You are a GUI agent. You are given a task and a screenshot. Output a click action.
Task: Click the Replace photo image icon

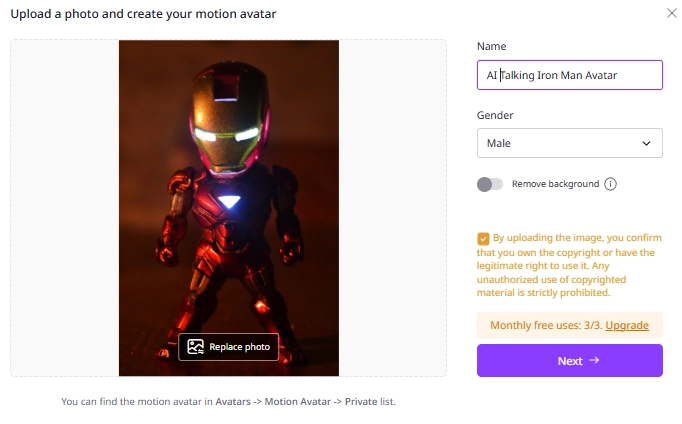[x=195, y=347]
